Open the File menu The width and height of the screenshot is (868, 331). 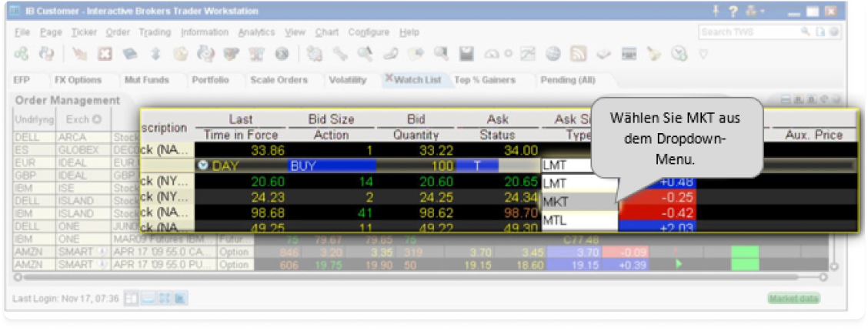[x=22, y=32]
